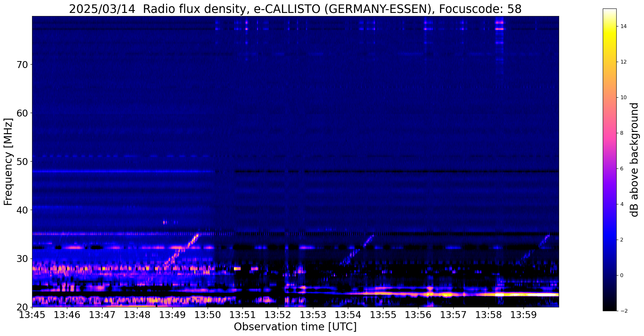Click the pink spike at 13:58 near 77 MHz
The height and width of the screenshot is (336, 644).
499,29
